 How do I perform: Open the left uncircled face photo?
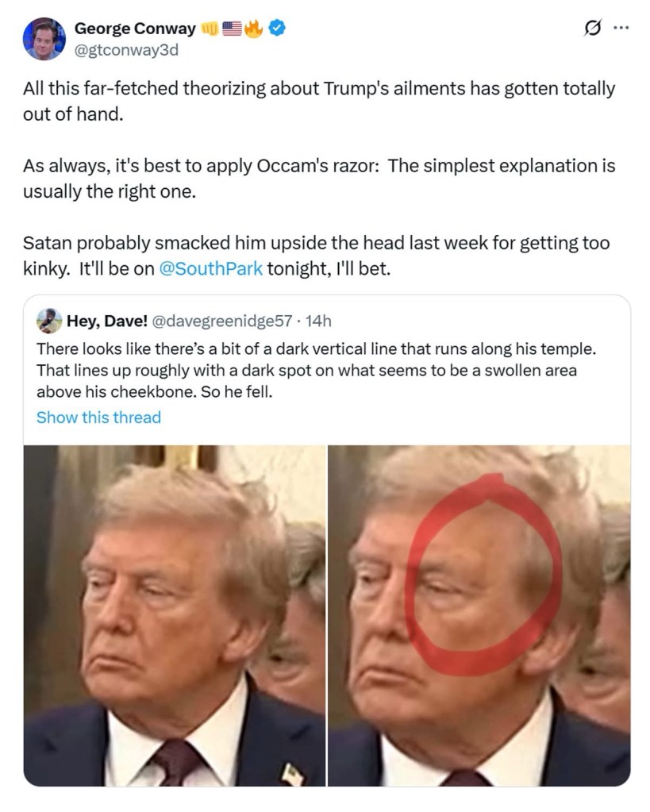click(x=175, y=615)
